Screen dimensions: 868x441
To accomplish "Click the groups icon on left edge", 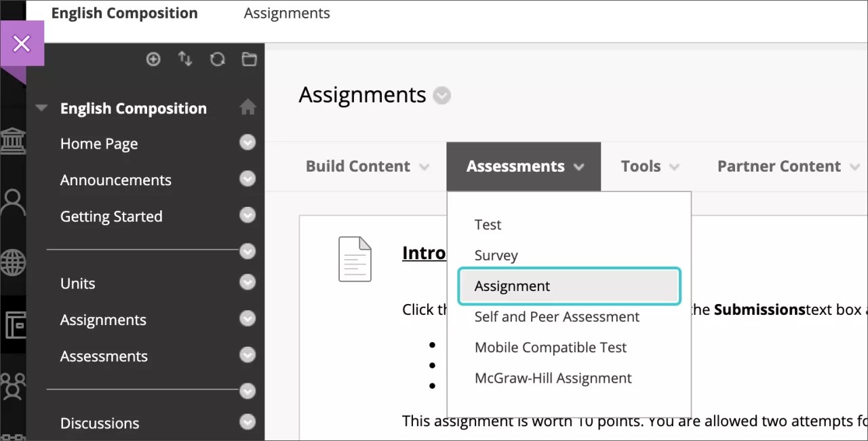I will tap(14, 387).
